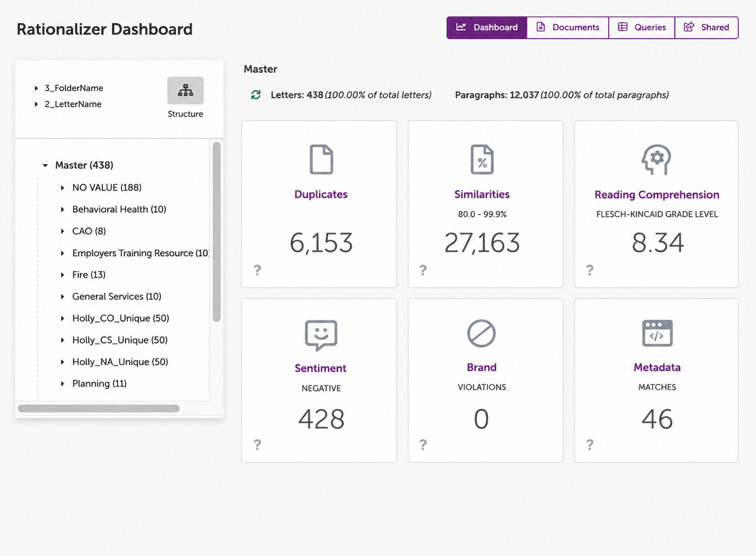Select NO VALUE (188) in tree
The height and width of the screenshot is (556, 756).
tap(107, 188)
